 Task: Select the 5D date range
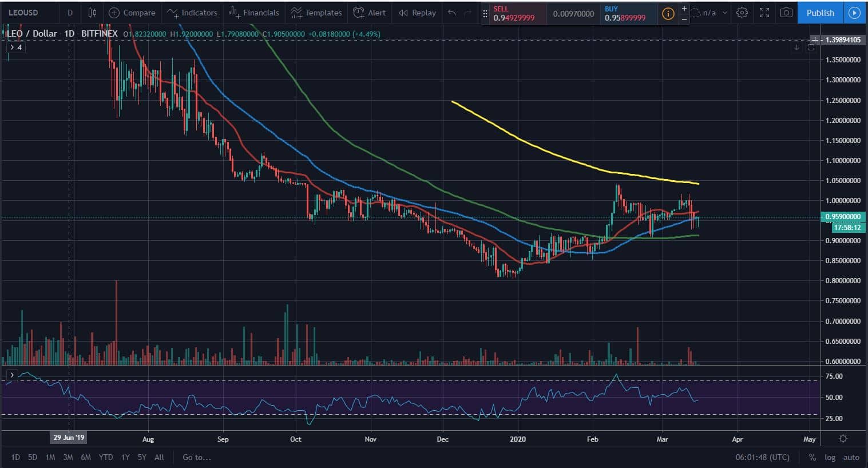point(33,457)
